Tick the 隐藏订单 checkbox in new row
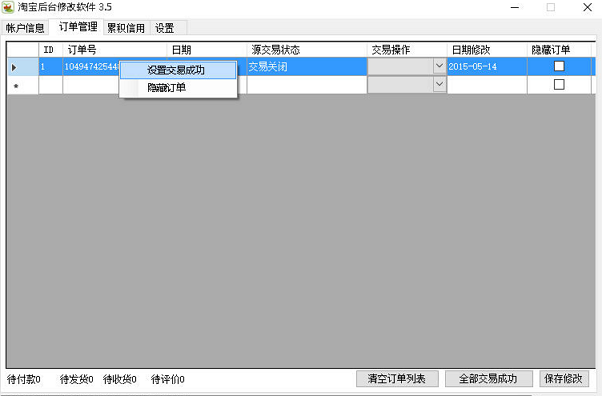602x396 pixels. tap(559, 85)
